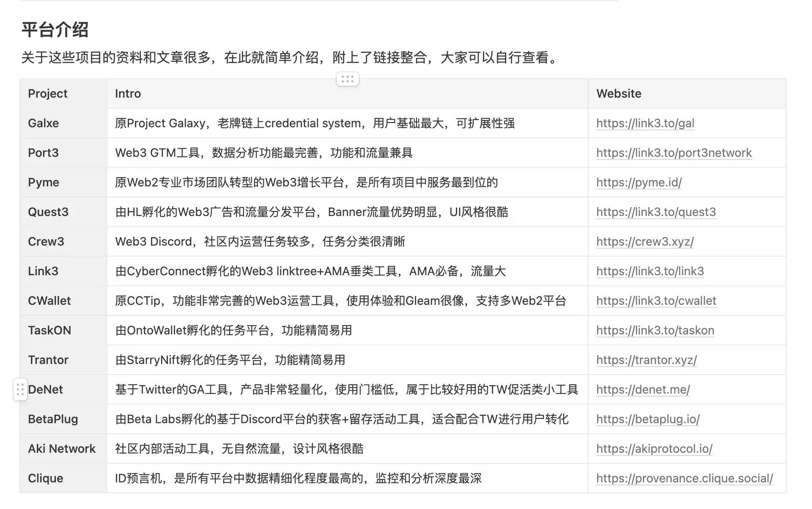Visit the Pyme website https://pyme.id/
The width and height of the screenshot is (812, 509).
[x=639, y=182]
